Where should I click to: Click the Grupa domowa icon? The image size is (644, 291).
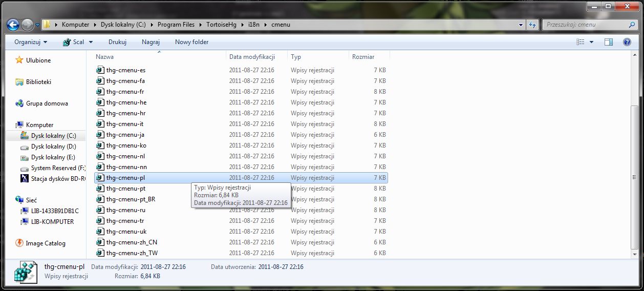[x=19, y=103]
